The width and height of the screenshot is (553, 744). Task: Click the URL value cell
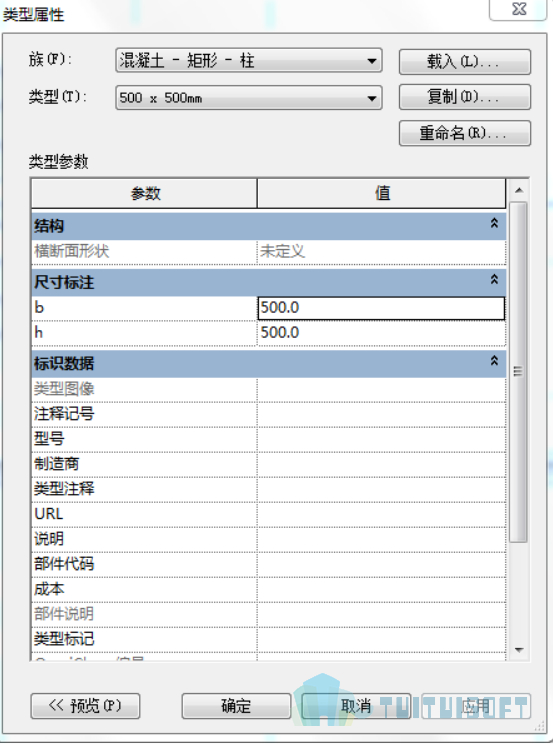tap(381, 514)
